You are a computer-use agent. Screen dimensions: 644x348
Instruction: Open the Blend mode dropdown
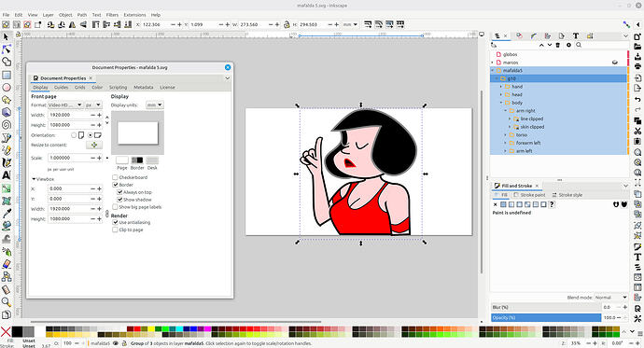point(611,297)
